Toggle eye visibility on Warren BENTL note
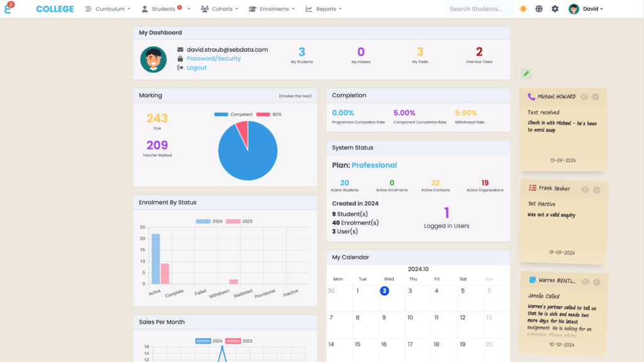This screenshot has height=362, width=644. pyautogui.click(x=584, y=282)
